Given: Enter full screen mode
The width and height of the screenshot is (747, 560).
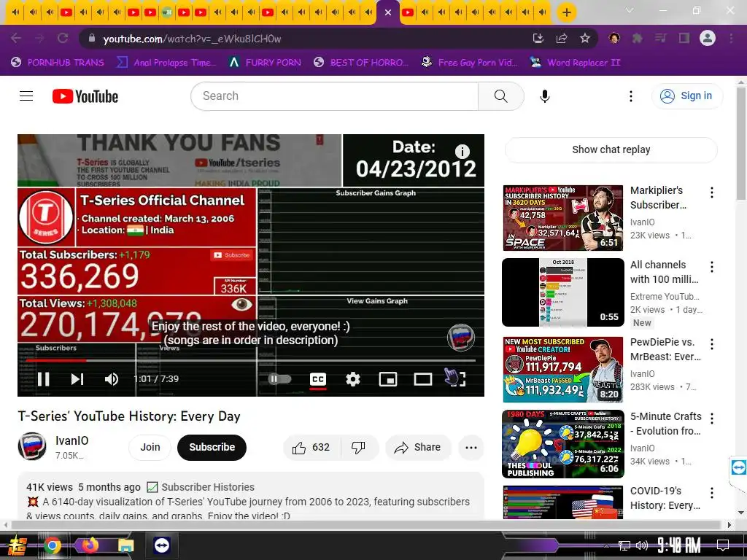Looking at the screenshot, I should click(x=457, y=379).
